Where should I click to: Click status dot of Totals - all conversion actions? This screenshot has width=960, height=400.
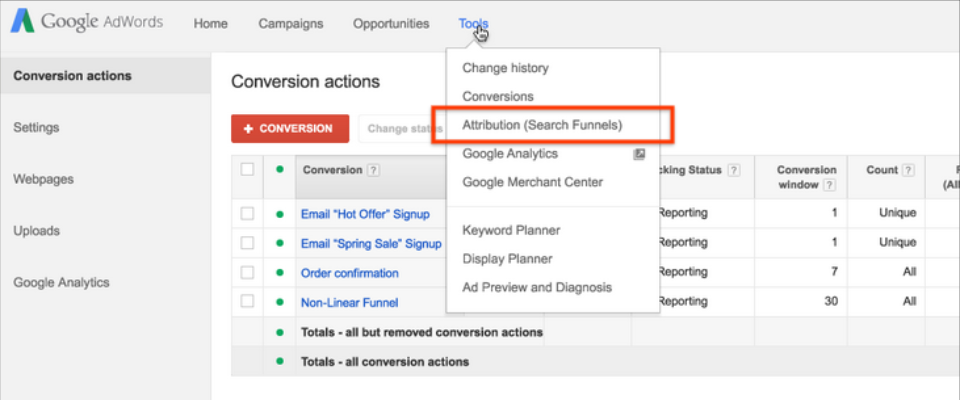(280, 361)
